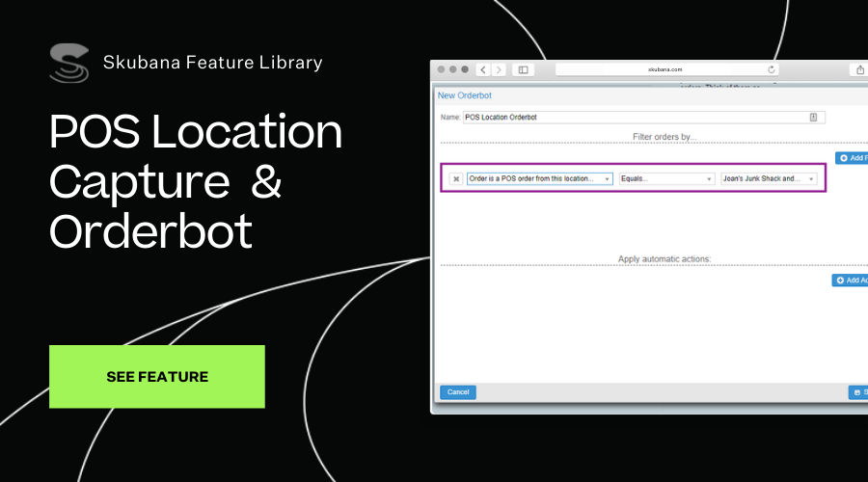Cancel the New Orderbot dialog
The height and width of the screenshot is (482, 868).
point(458,392)
